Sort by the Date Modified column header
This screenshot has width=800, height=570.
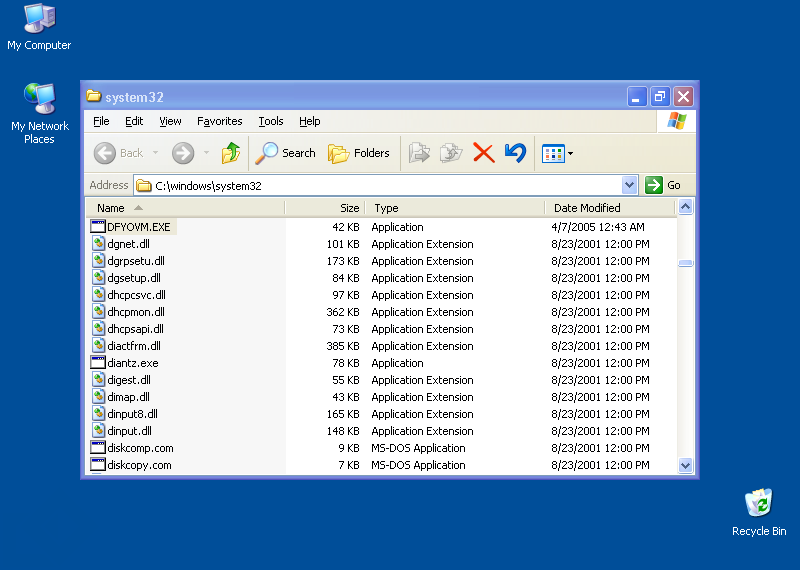(x=610, y=208)
